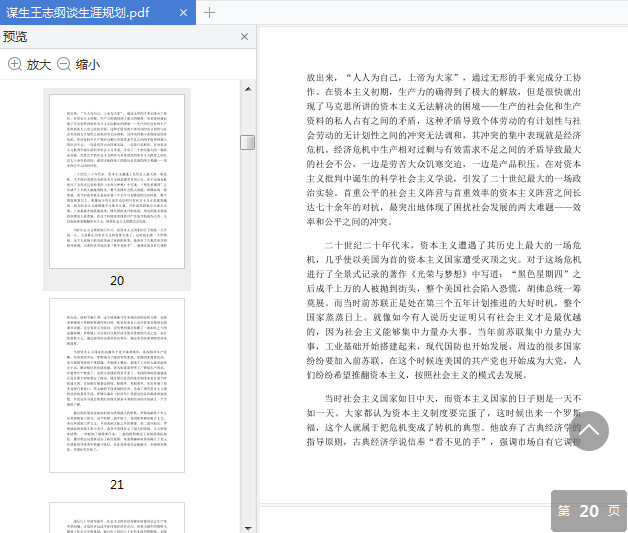Screen dimensions: 628x533
Task: Click the magnifier minus zoom-out icon
Action: (x=64, y=64)
